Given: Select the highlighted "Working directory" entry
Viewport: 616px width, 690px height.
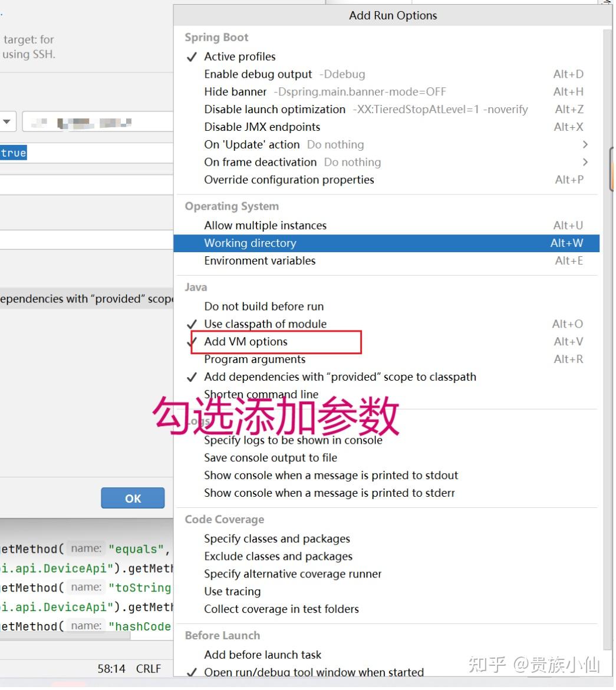Looking at the screenshot, I should (250, 243).
